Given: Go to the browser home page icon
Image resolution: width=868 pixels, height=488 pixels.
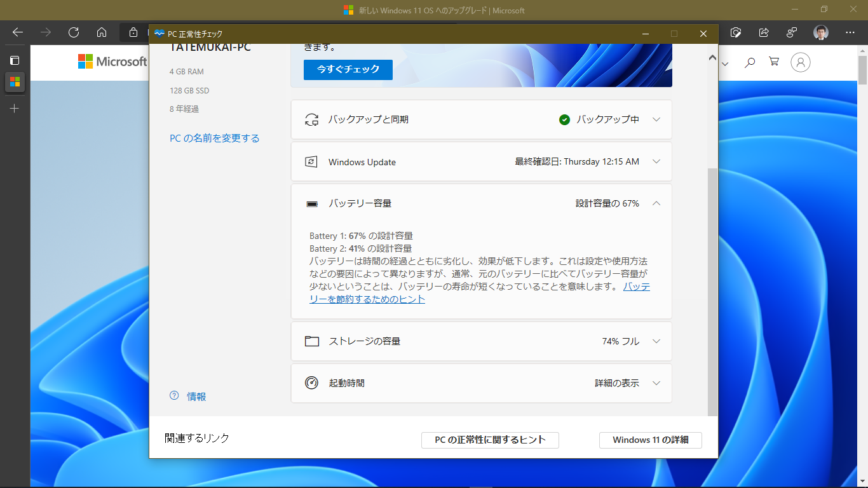Looking at the screenshot, I should point(102,32).
